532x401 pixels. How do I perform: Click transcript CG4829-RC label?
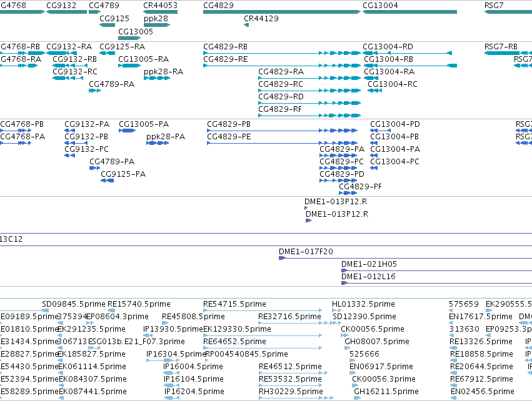280,84
